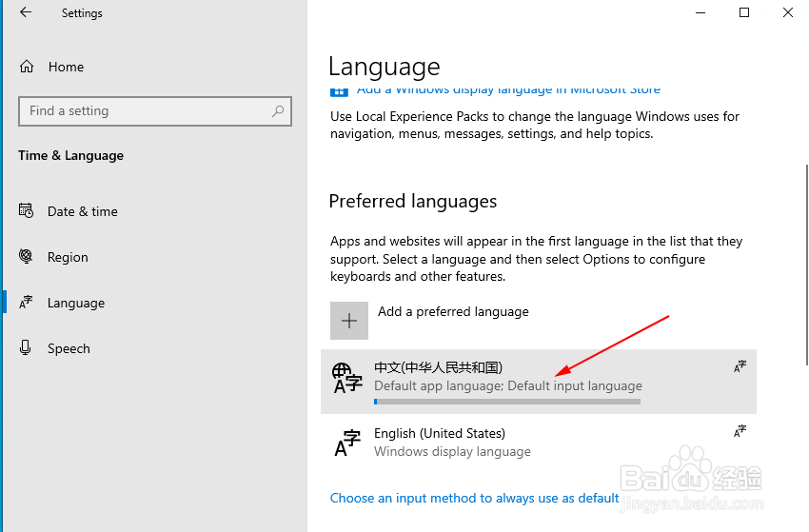Open Microsoft Store display language link
Screen dimensions: 809x532
(x=508, y=90)
